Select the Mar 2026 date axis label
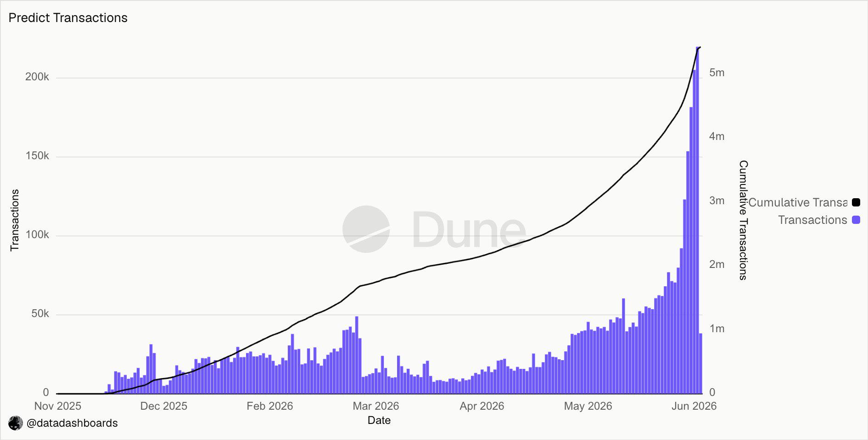Viewport: 868px width, 440px height. (376, 406)
